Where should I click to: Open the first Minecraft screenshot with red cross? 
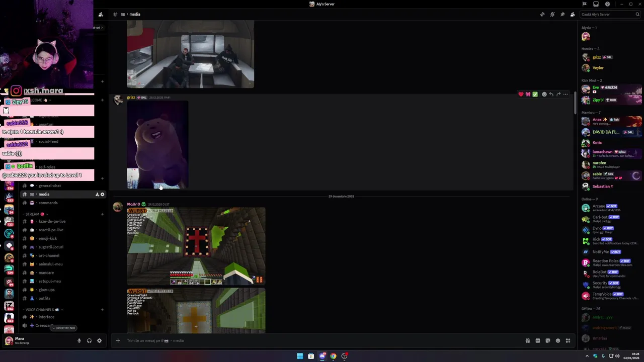pyautogui.click(x=196, y=246)
